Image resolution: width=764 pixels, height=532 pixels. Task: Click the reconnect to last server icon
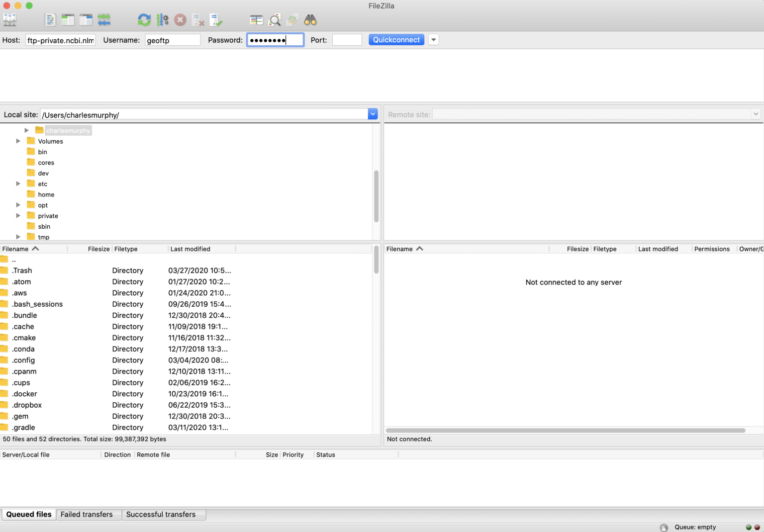(216, 20)
